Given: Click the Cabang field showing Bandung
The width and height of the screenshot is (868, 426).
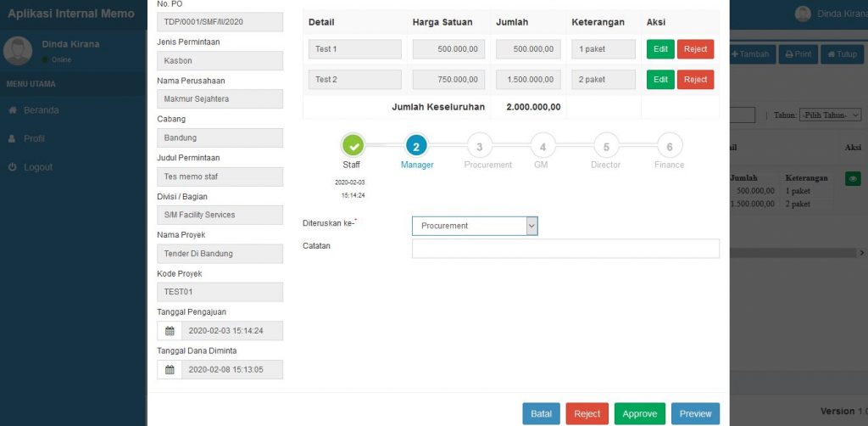Looking at the screenshot, I should point(220,138).
